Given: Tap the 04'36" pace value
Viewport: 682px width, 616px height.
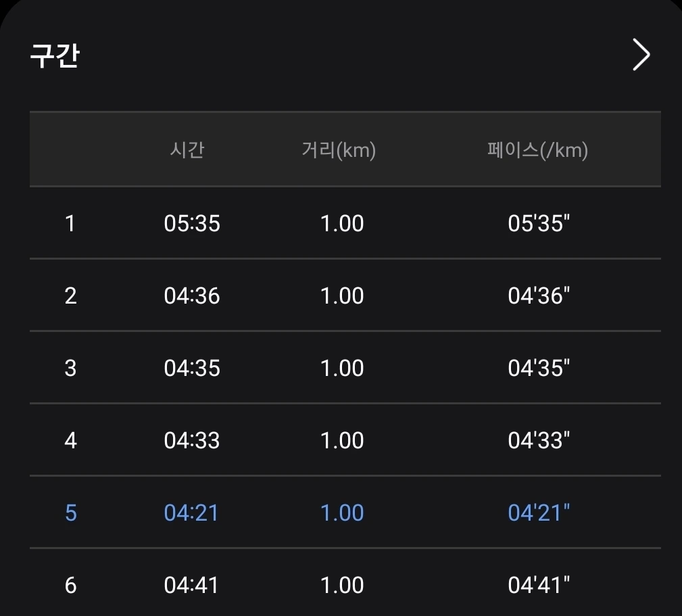Looking at the screenshot, I should 539,295.
